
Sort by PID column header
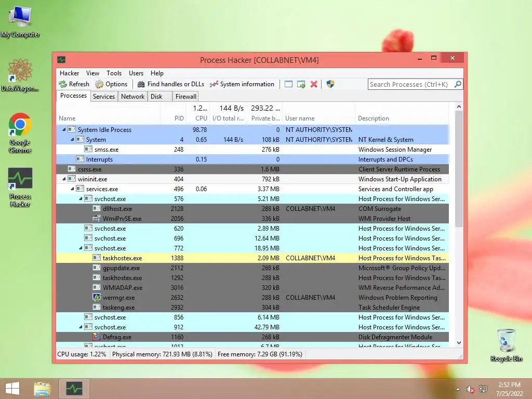click(x=173, y=114)
